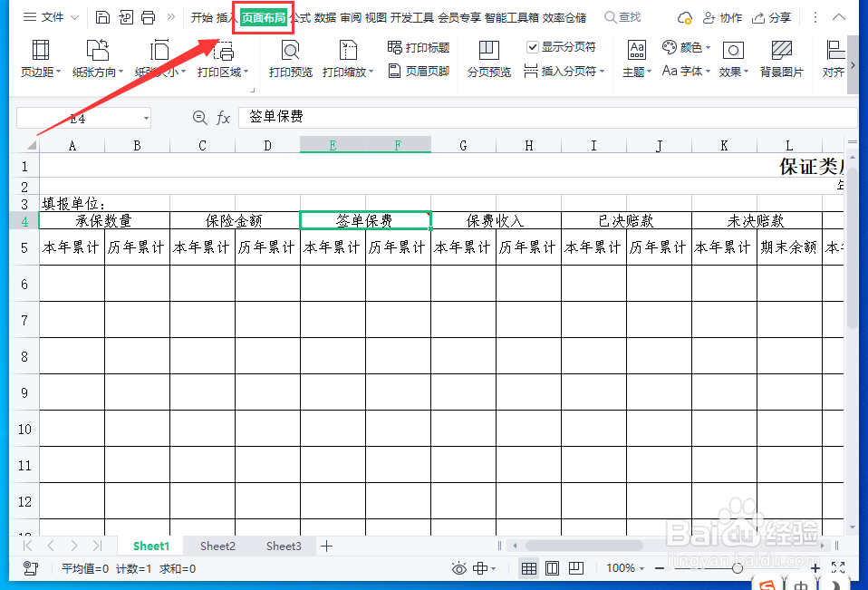Click the zoom magnifier icon by formula bar
The height and width of the screenshot is (590, 868).
[200, 117]
